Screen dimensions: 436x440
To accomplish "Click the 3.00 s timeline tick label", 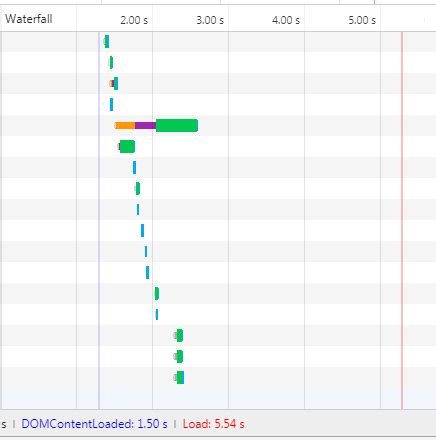I will click(x=210, y=20).
